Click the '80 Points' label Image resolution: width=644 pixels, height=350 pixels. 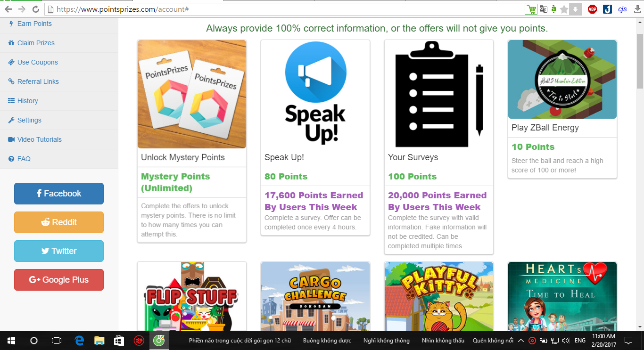coord(286,177)
